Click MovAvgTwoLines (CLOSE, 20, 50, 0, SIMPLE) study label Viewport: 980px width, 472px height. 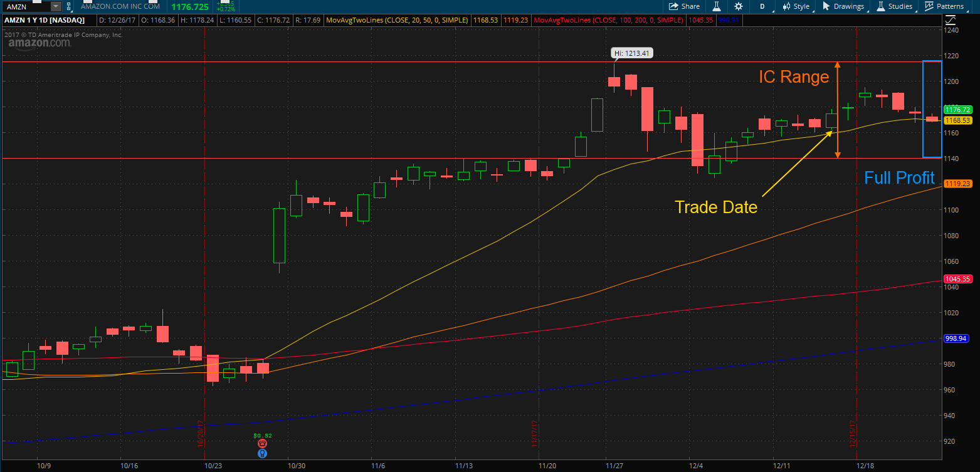(x=397, y=20)
